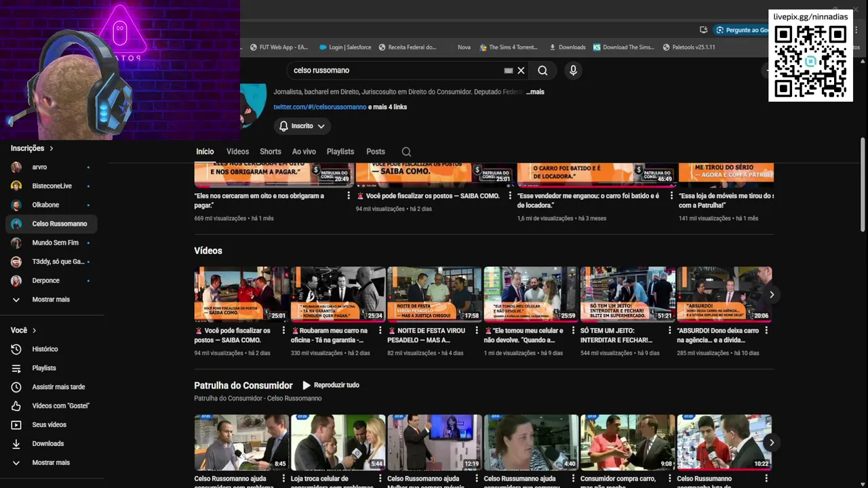The width and height of the screenshot is (868, 488).
Task: Switch to the Playlists channel tab
Action: pos(340,152)
